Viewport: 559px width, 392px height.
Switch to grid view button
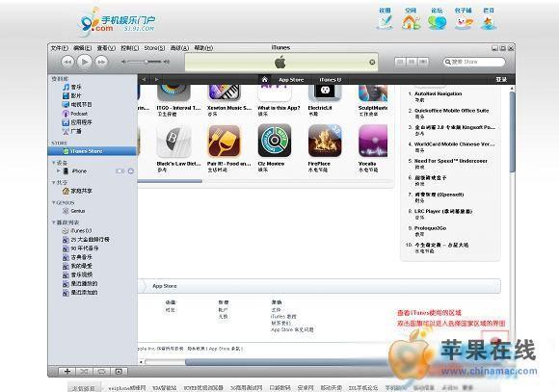pyautogui.click(x=412, y=62)
